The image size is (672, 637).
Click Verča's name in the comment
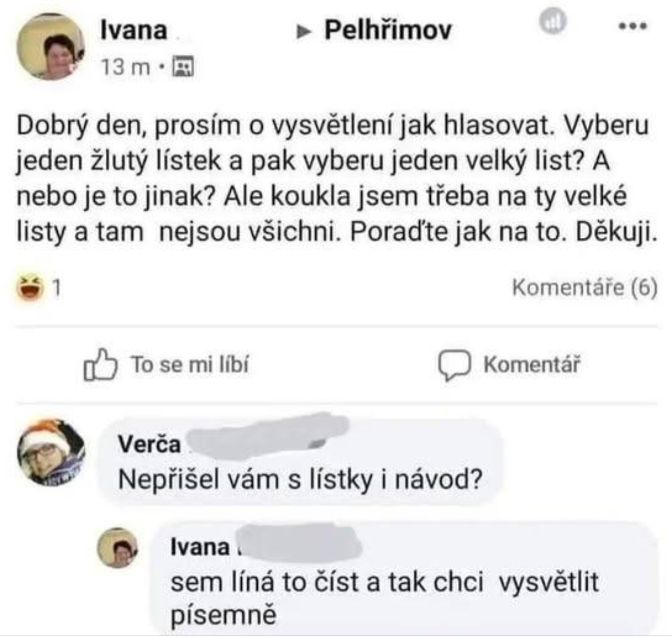click(x=149, y=444)
